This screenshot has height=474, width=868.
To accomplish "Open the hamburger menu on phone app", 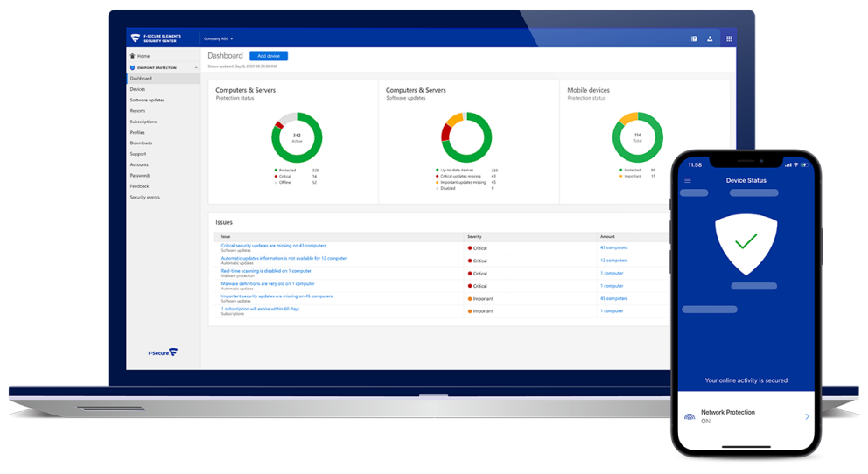I will coord(688,180).
